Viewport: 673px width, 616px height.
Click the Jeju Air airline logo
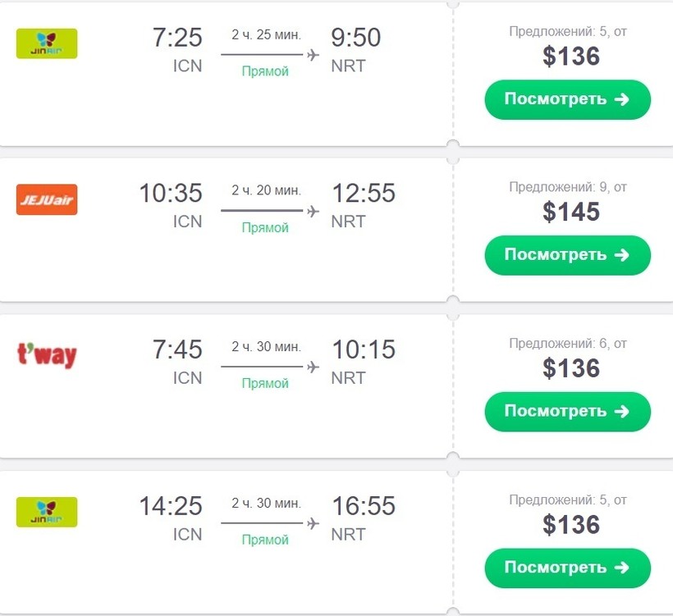(47, 199)
